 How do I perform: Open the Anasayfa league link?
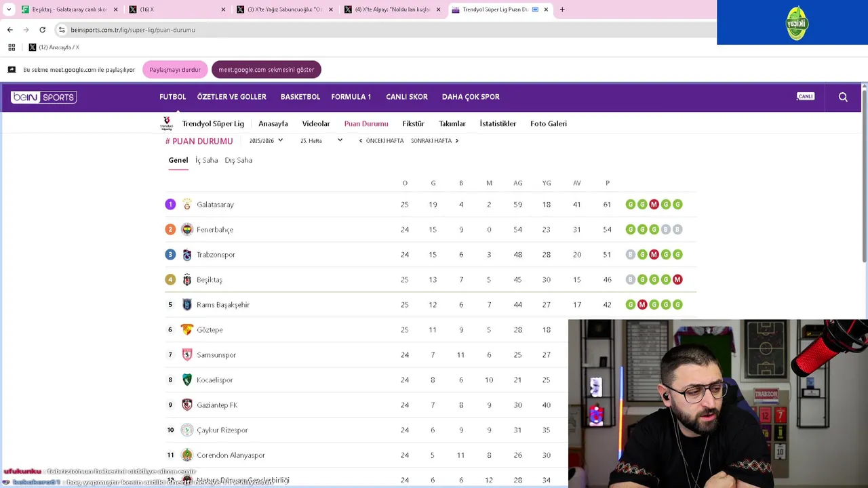point(273,123)
